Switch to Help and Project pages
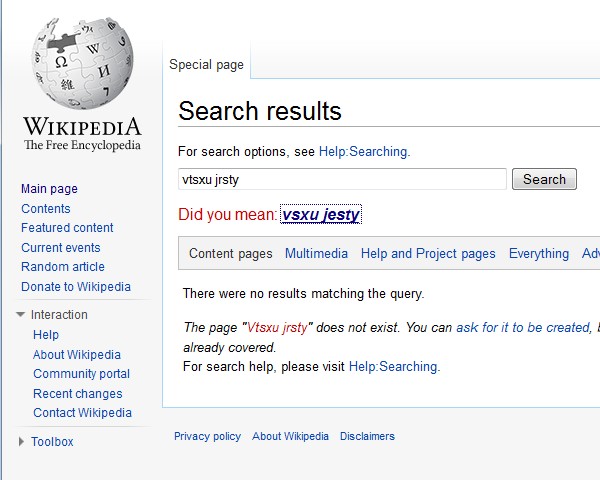600x480 pixels. [428, 253]
